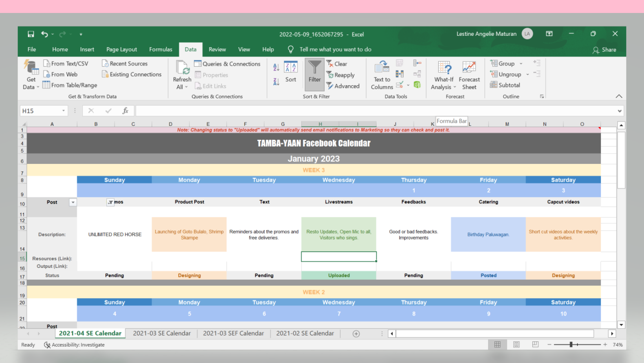Collapse the ribbon with the chevron
Screen dimensions: 644x363
pyautogui.click(x=619, y=96)
